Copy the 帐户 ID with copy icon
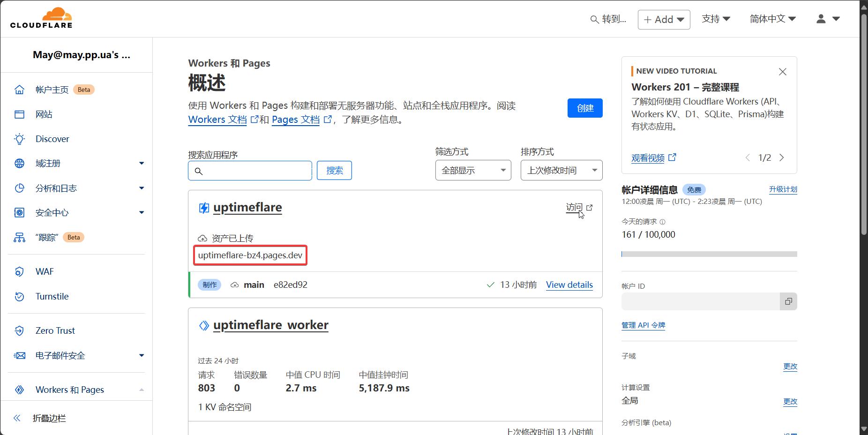Image resolution: width=868 pixels, height=435 pixels. pyautogui.click(x=788, y=301)
